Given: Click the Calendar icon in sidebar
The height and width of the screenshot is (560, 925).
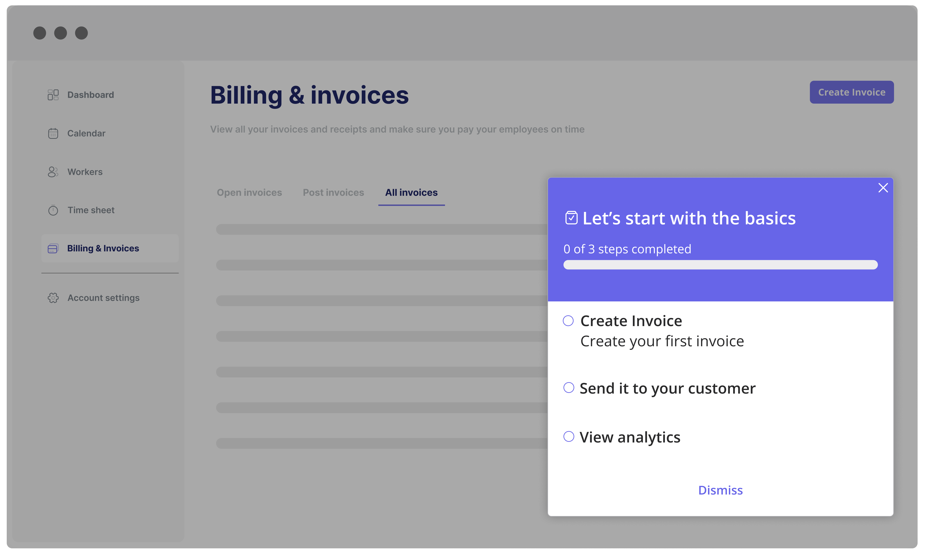Looking at the screenshot, I should coord(53,133).
